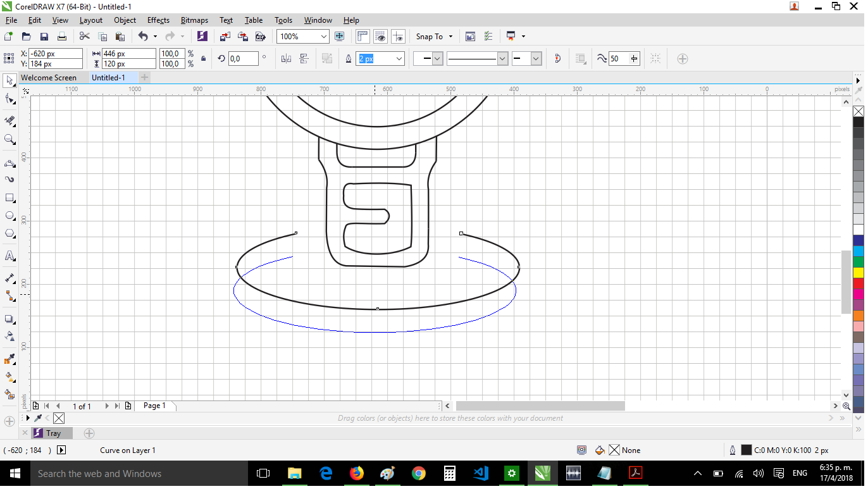The image size is (868, 496).
Task: Select the Page 1 tab
Action: pos(154,406)
